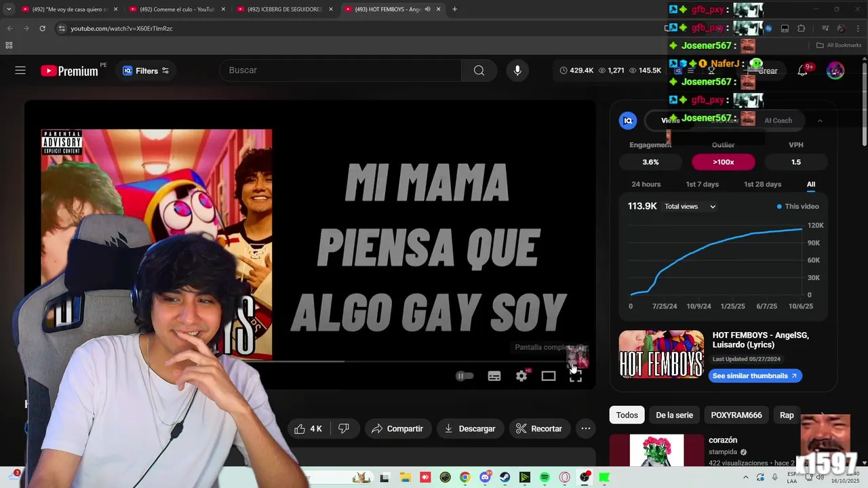Select the 1st 28 days range tab

coord(762,184)
